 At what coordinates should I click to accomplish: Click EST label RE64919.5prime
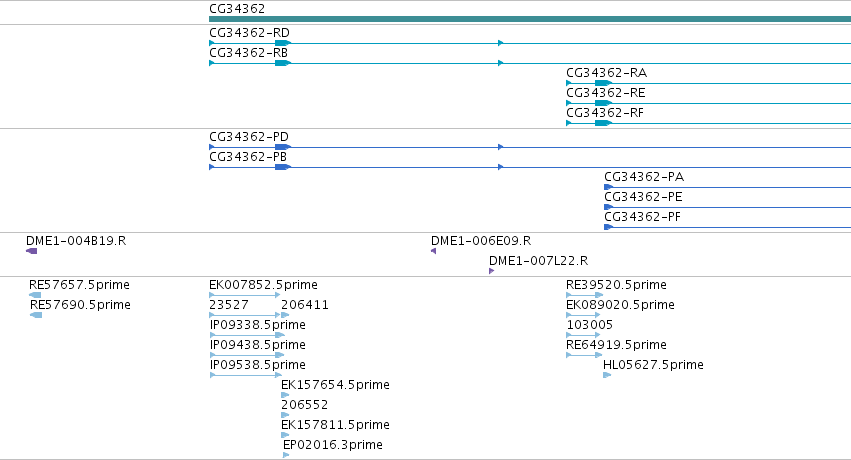point(617,345)
